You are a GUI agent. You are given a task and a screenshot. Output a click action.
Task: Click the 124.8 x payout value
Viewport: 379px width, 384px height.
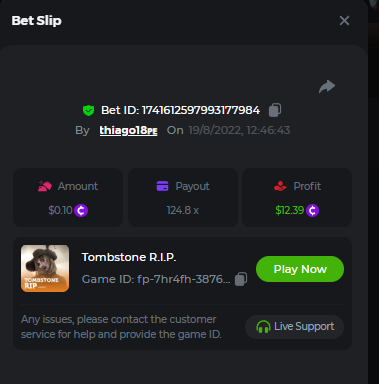click(x=183, y=210)
